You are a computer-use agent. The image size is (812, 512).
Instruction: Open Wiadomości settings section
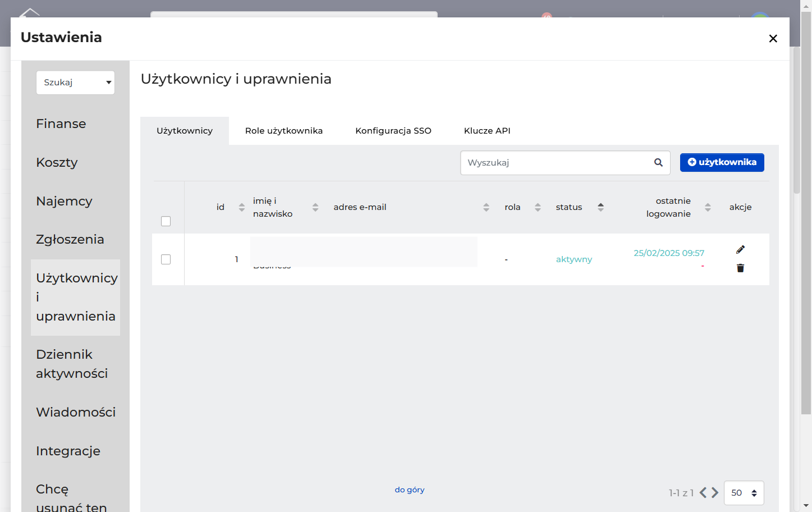click(x=75, y=412)
